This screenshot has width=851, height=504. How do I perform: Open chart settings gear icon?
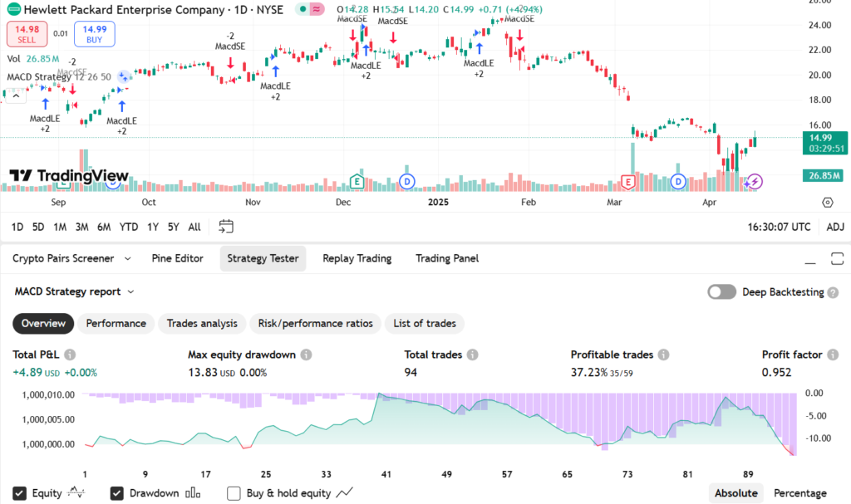pyautogui.click(x=827, y=203)
